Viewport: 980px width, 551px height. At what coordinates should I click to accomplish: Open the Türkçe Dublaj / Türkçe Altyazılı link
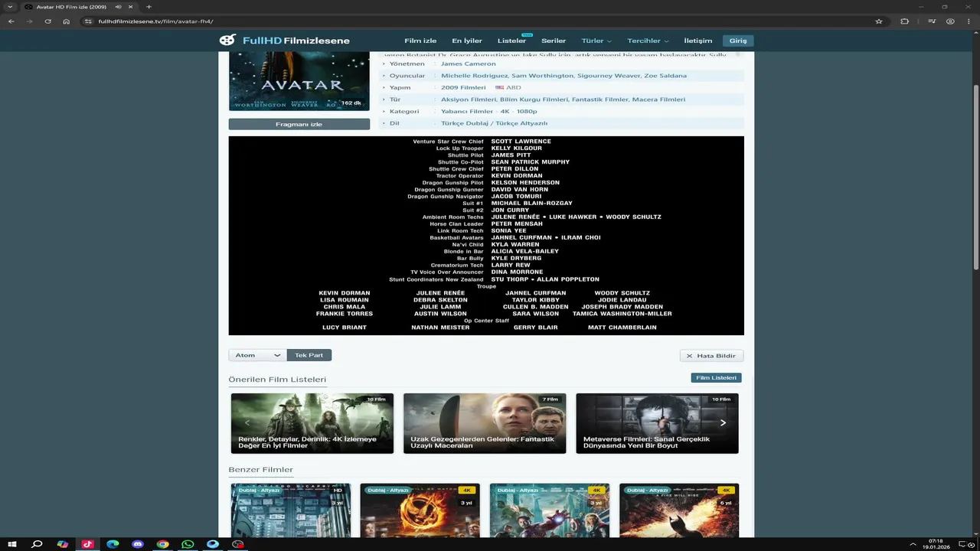coord(495,123)
